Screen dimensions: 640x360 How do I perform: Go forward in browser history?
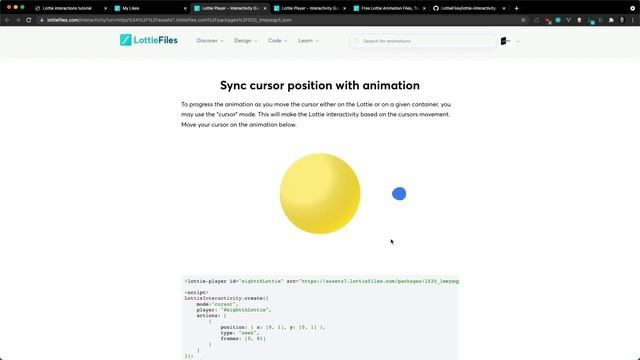pos(18,20)
